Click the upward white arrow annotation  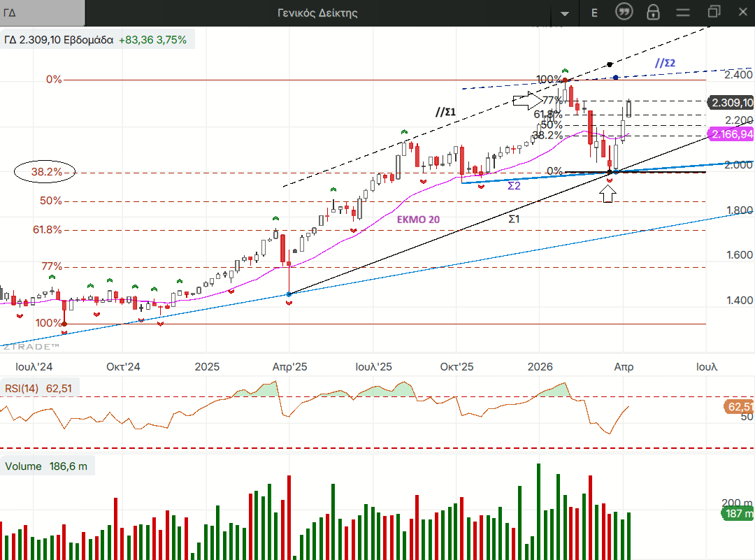click(608, 194)
